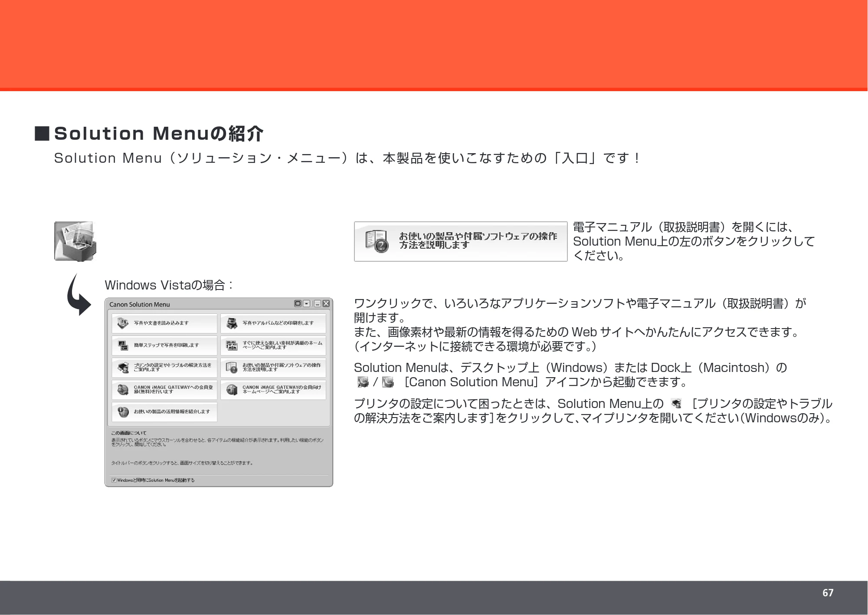Switch Solution Menu to small size view
This screenshot has height=615, width=868.
coord(306,303)
